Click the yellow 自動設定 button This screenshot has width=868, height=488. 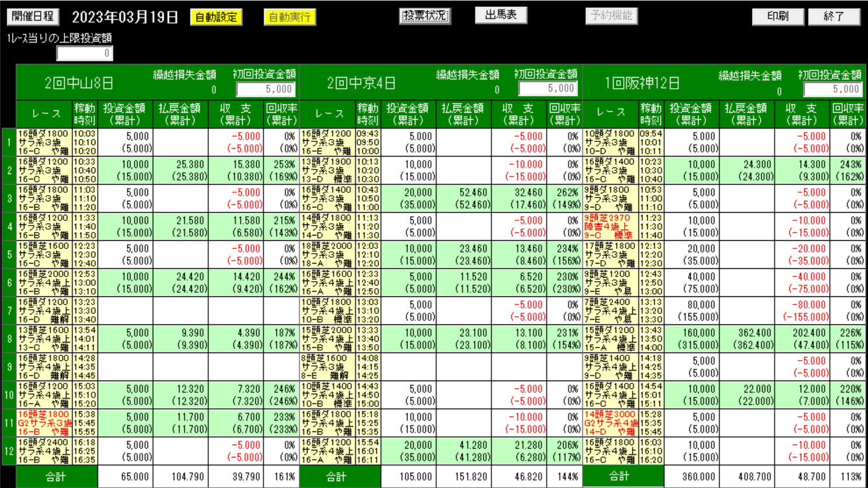216,17
